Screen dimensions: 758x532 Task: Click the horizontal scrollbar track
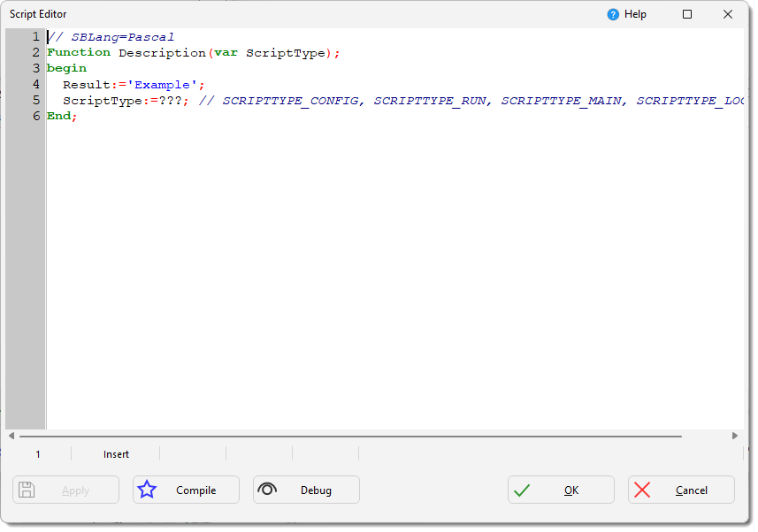click(x=350, y=436)
